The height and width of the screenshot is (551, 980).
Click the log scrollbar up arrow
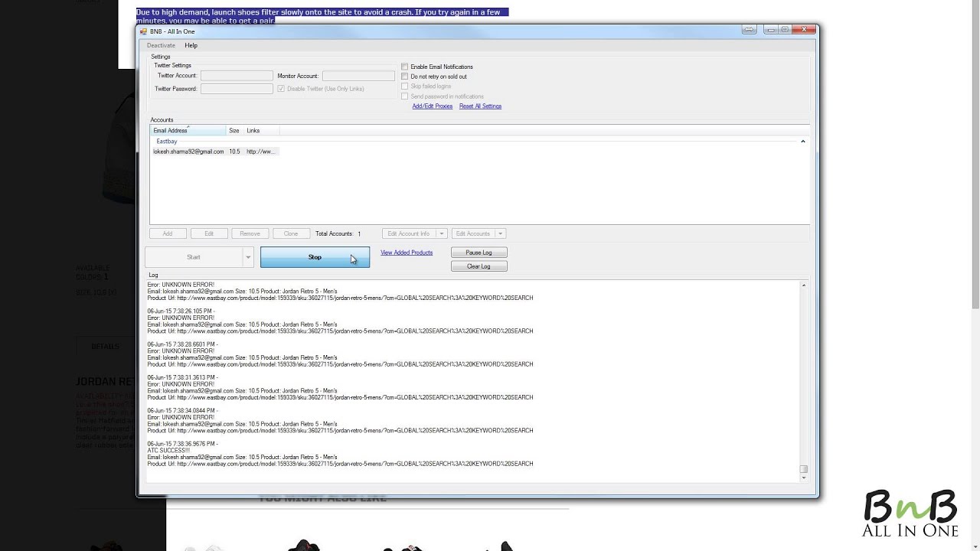click(x=803, y=285)
